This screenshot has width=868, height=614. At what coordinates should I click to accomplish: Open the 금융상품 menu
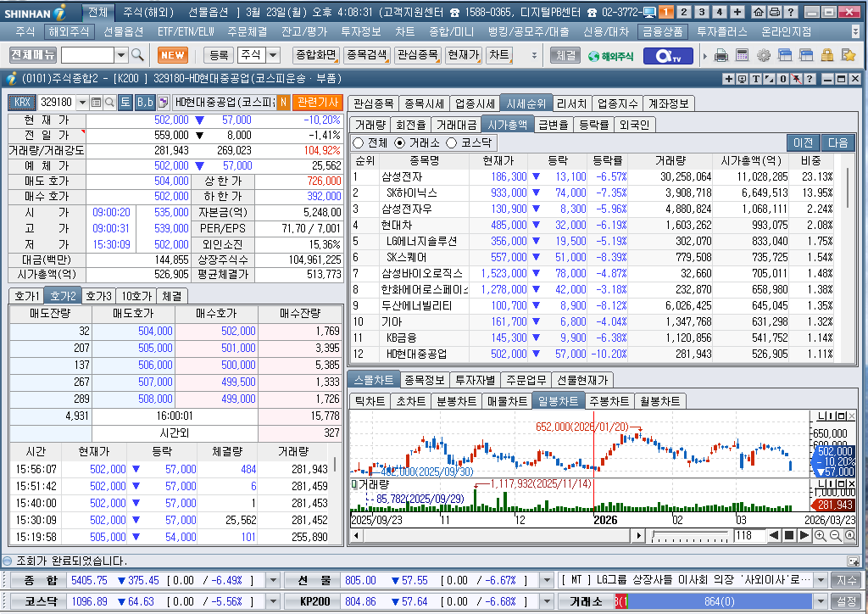pos(663,31)
